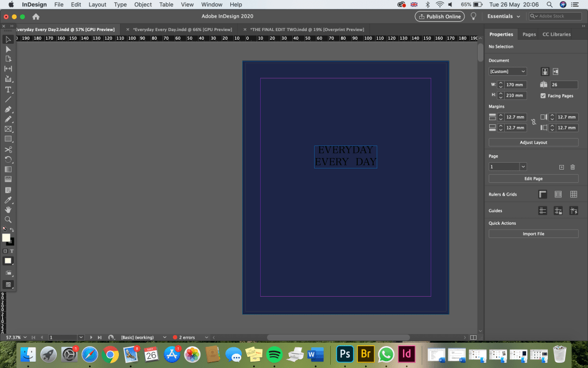Pick the Scissors tool
This screenshot has width=588, height=368.
(8, 149)
